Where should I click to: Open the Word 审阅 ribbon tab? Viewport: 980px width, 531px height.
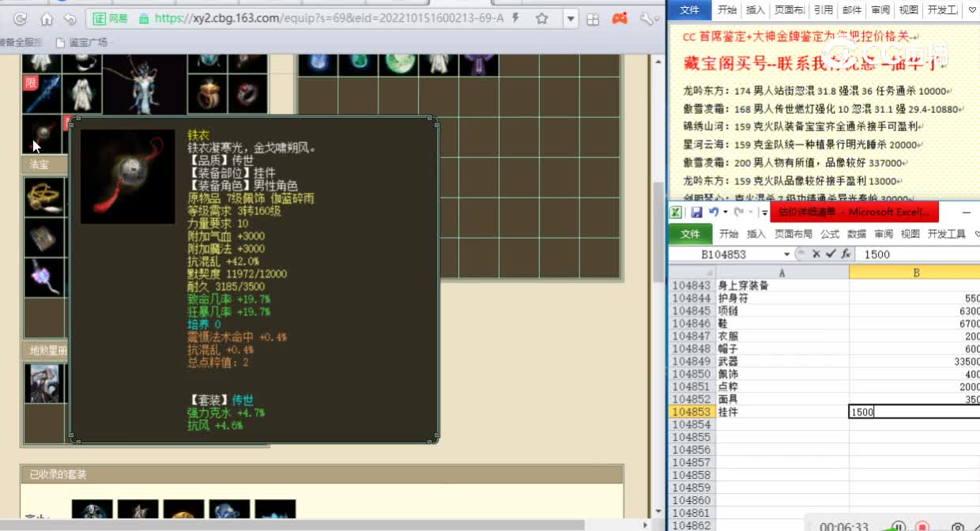(x=880, y=9)
